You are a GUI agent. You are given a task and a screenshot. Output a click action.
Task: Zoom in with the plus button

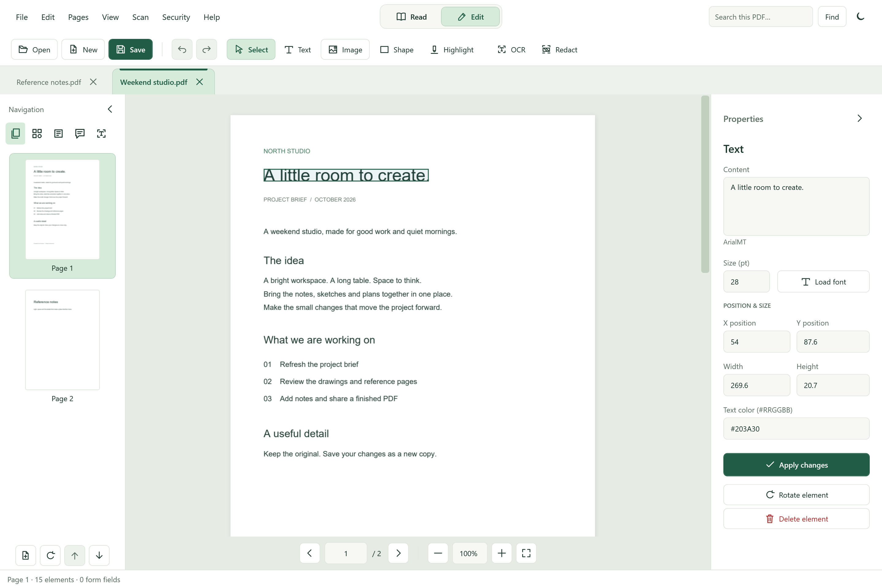pos(502,553)
